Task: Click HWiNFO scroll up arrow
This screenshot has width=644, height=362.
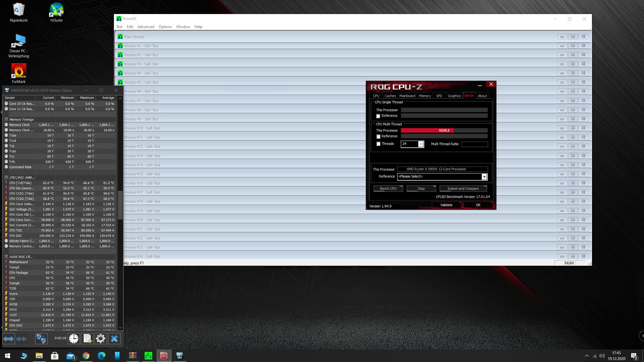Action: (x=120, y=98)
